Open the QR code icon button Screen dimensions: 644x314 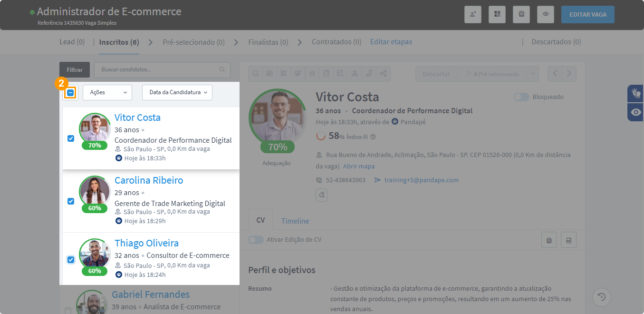pyautogui.click(x=497, y=14)
